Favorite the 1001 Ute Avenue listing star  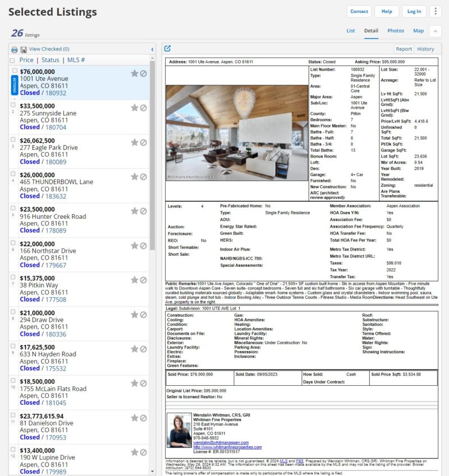[x=134, y=73]
